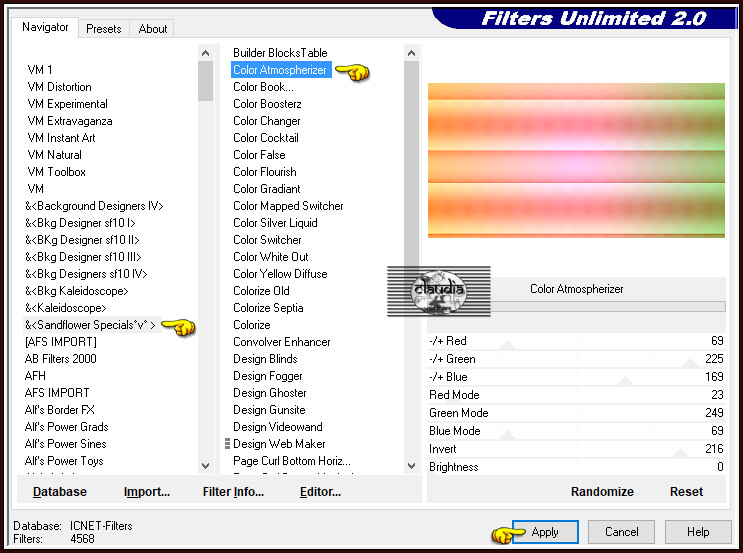The height and width of the screenshot is (553, 743).
Task: Select Color Book... filter
Action: pos(263,87)
